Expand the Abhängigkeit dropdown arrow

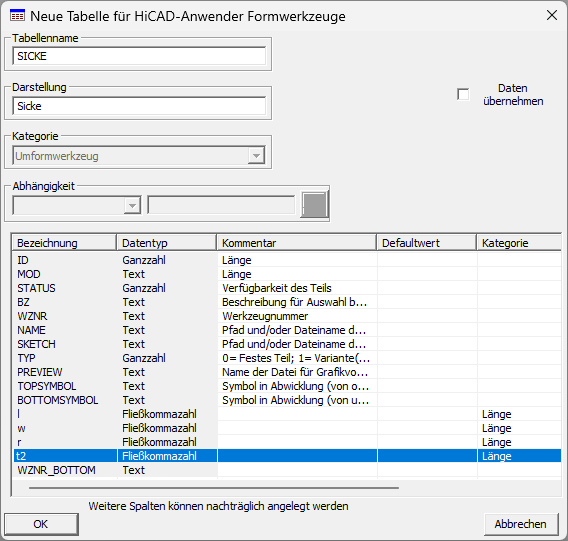click(x=132, y=205)
